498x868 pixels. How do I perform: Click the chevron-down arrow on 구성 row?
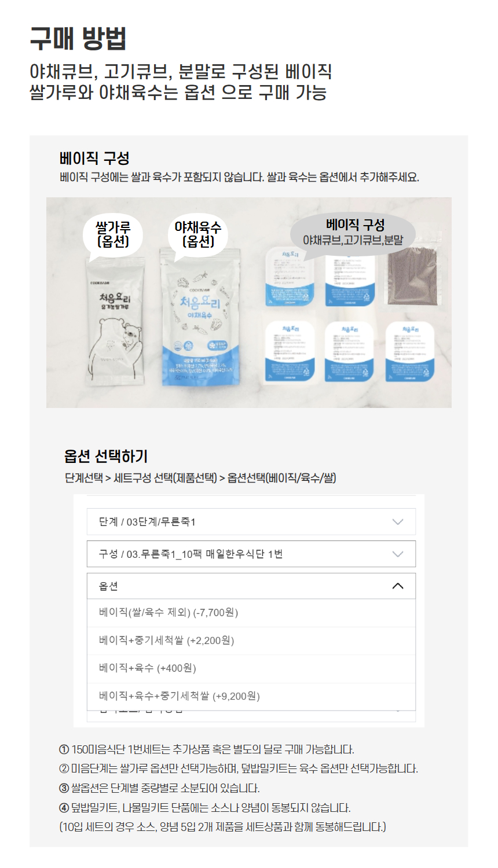click(398, 554)
